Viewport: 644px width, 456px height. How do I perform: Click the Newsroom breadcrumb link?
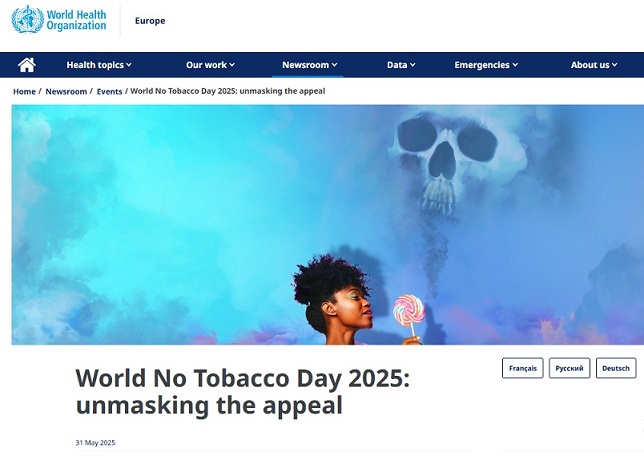[65, 91]
